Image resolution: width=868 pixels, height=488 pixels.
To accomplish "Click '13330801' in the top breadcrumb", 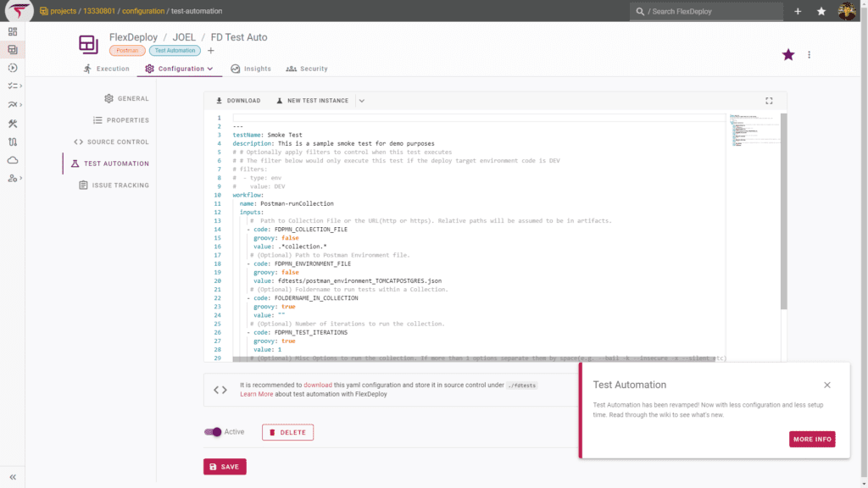I will pyautogui.click(x=99, y=11).
